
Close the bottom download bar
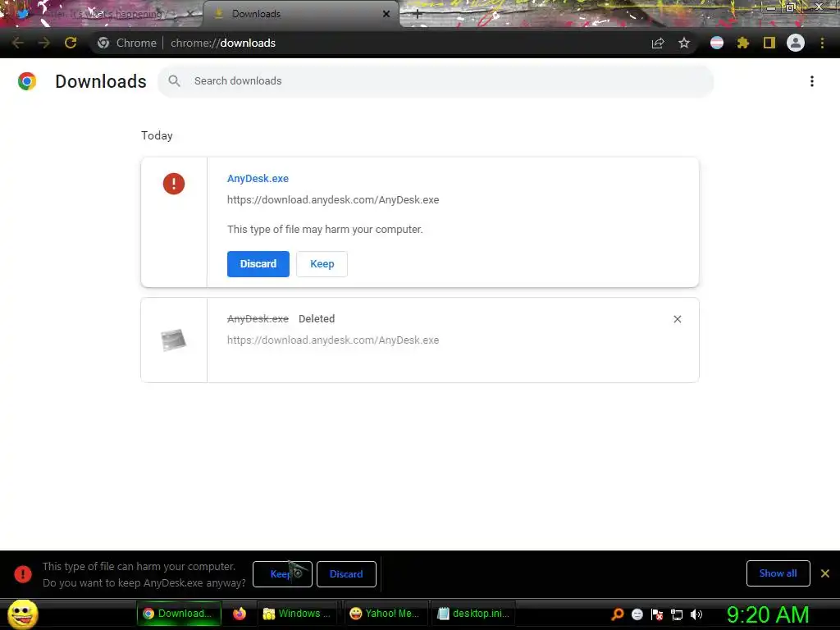pyautogui.click(x=825, y=573)
